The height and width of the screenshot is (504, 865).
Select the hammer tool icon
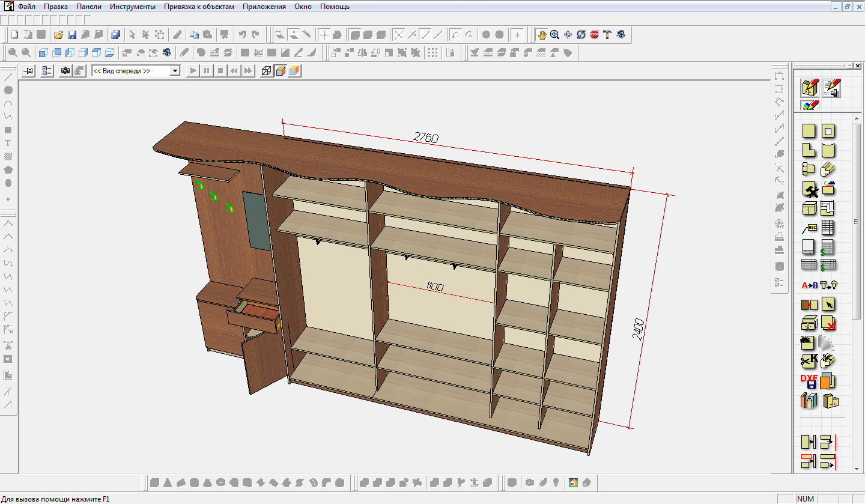pyautogui.click(x=607, y=35)
